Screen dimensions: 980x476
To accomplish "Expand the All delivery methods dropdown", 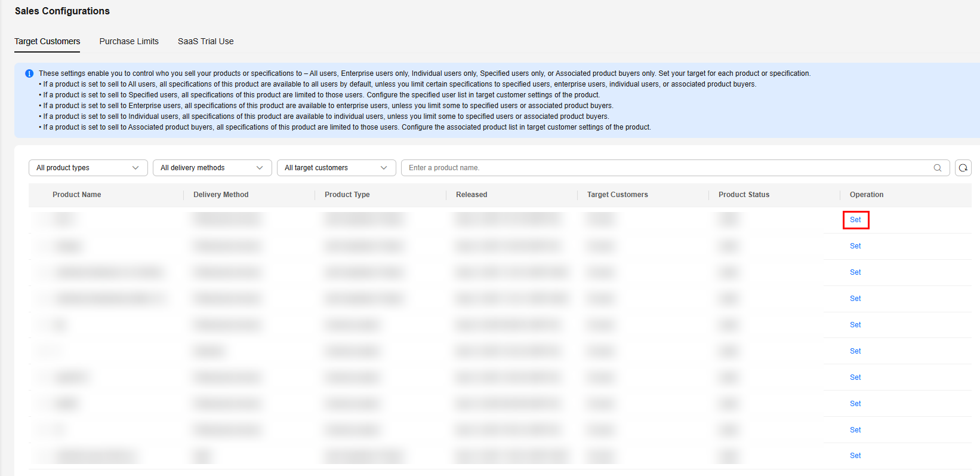I will click(212, 168).
